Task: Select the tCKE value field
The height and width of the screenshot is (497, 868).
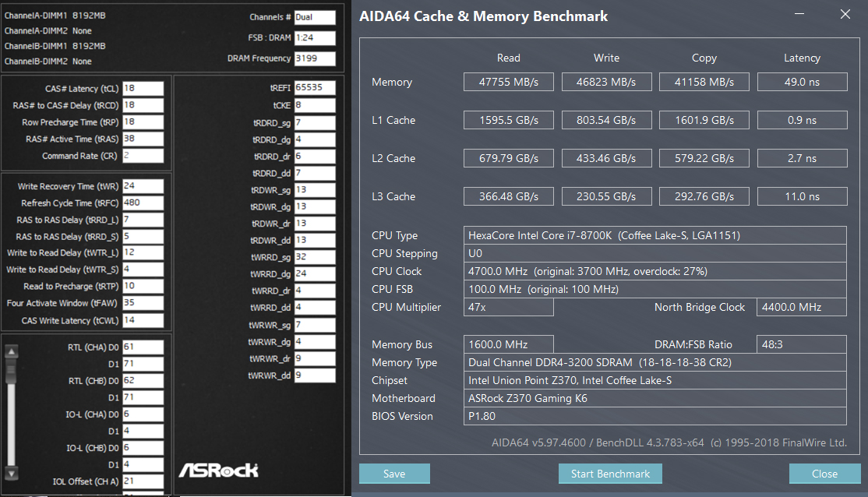Action: [x=315, y=104]
